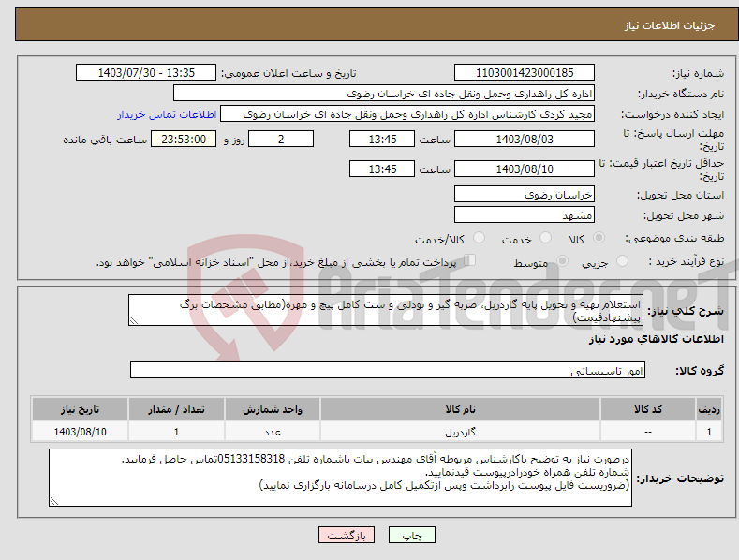Image resolution: width=739 pixels, height=560 pixels.
Task: Click the چاپ (print) button
Action: tap(411, 535)
